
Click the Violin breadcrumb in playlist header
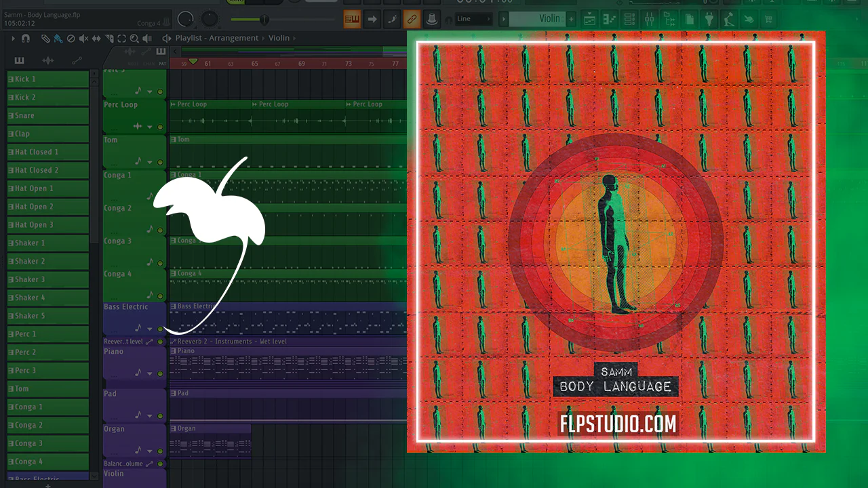[279, 38]
